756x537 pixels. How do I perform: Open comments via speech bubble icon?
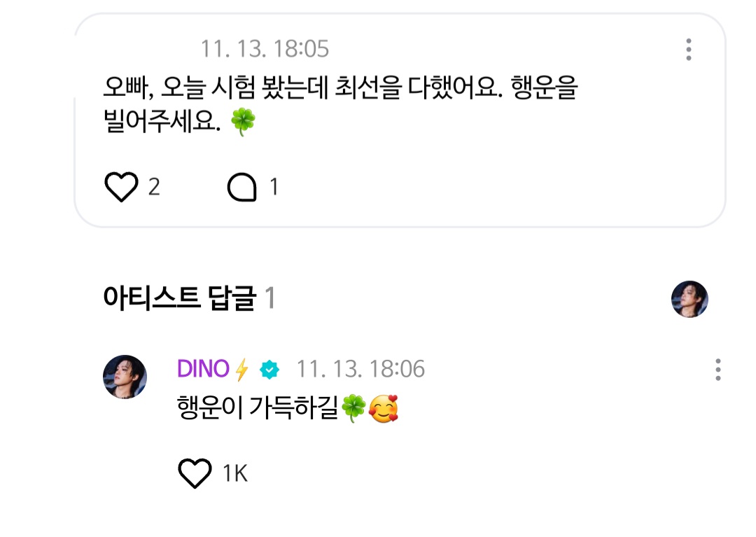pos(242,188)
